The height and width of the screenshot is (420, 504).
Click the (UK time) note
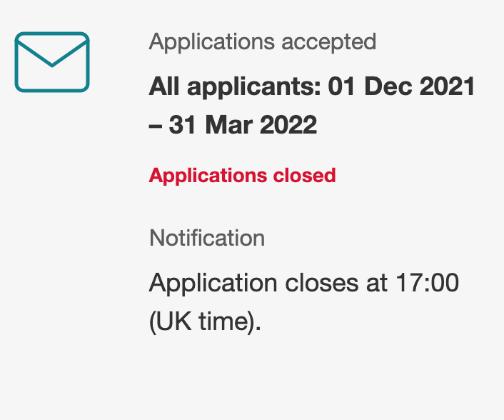(205, 322)
